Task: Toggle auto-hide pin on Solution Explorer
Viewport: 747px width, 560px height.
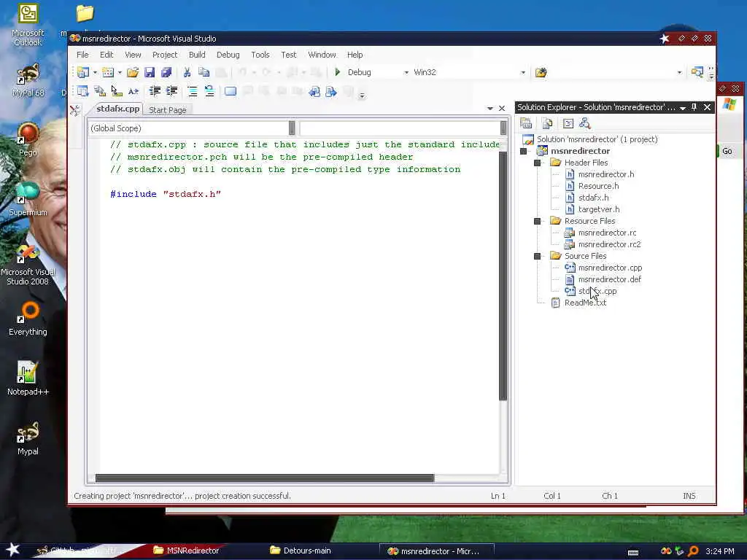Action: 694,108
